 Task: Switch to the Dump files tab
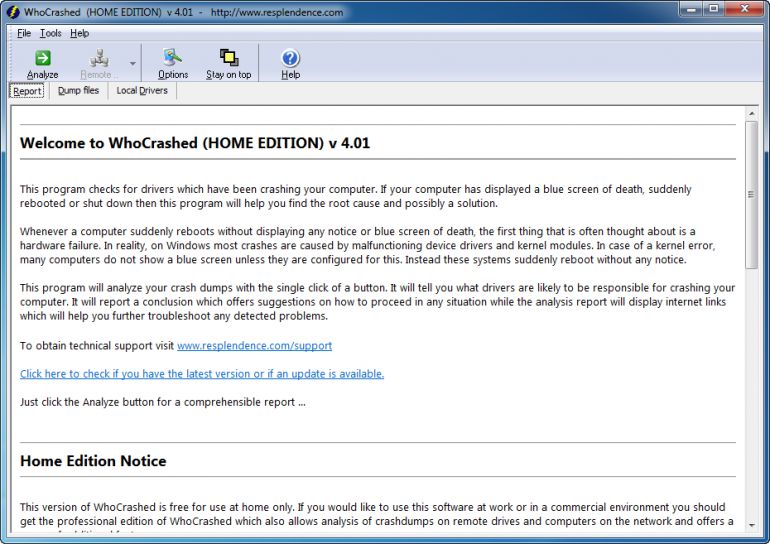pyautogui.click(x=79, y=90)
